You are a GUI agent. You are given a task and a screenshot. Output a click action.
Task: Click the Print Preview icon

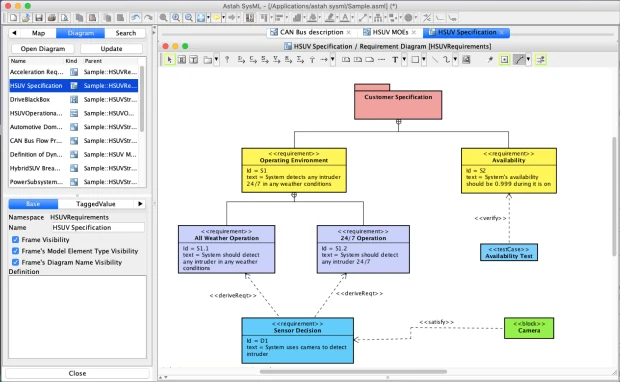(x=64, y=18)
